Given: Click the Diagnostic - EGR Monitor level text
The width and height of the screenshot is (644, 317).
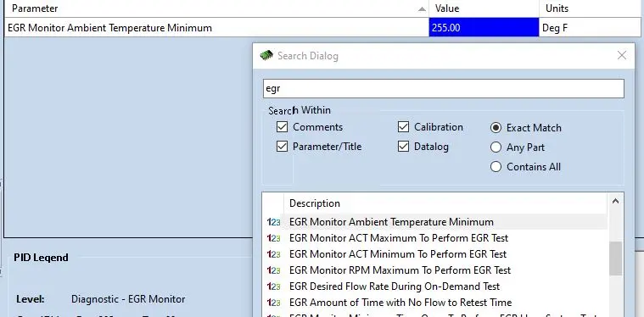Looking at the screenshot, I should tap(128, 299).
